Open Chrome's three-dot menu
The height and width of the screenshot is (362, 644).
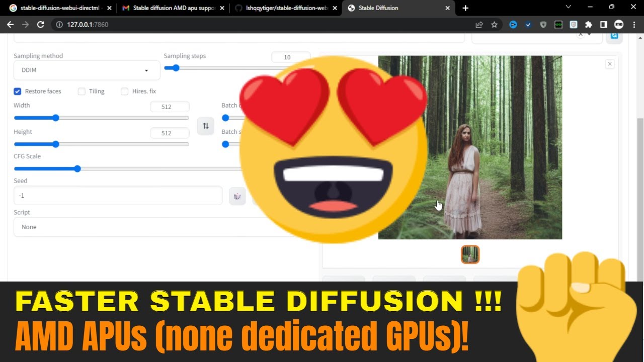click(x=634, y=24)
